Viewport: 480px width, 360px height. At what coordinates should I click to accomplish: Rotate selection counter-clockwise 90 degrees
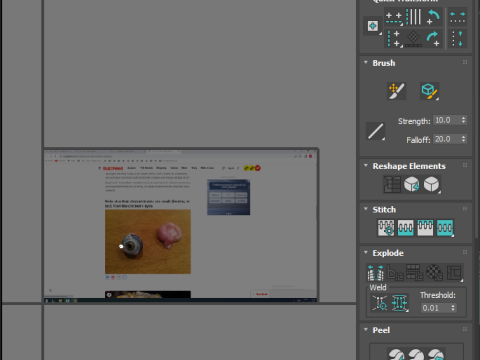point(433,17)
